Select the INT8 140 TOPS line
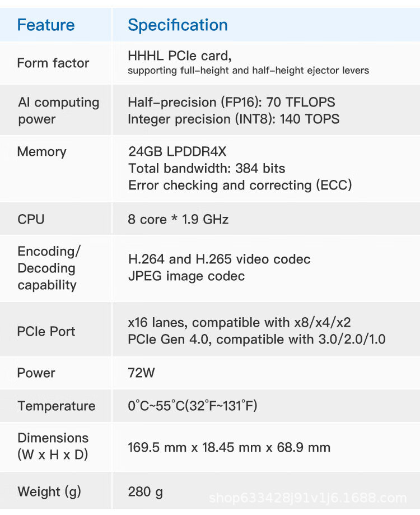 pos(233,119)
